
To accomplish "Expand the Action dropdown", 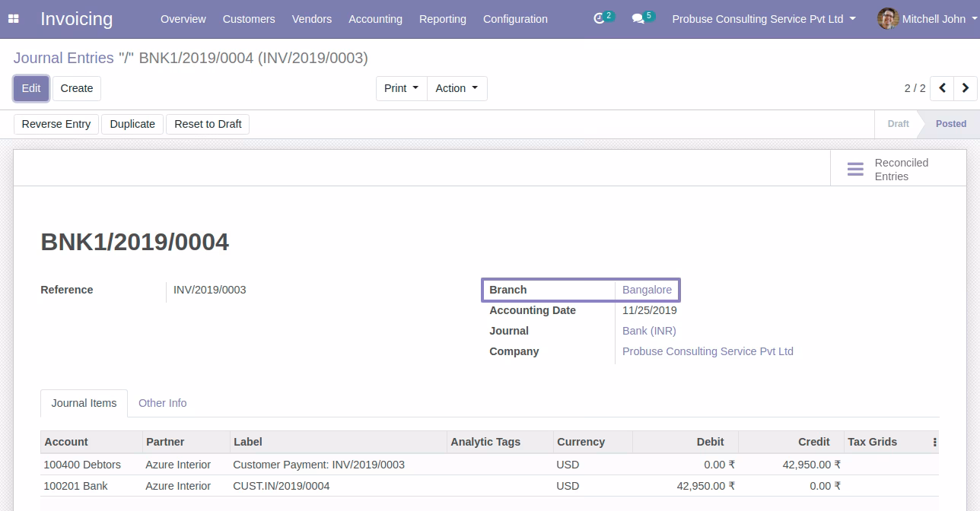I will coord(457,88).
